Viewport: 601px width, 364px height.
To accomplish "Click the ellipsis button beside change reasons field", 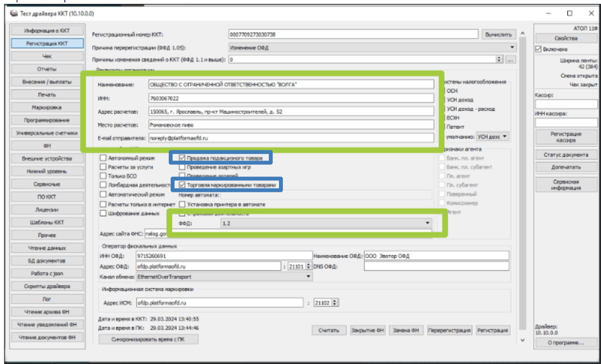I will (x=511, y=59).
